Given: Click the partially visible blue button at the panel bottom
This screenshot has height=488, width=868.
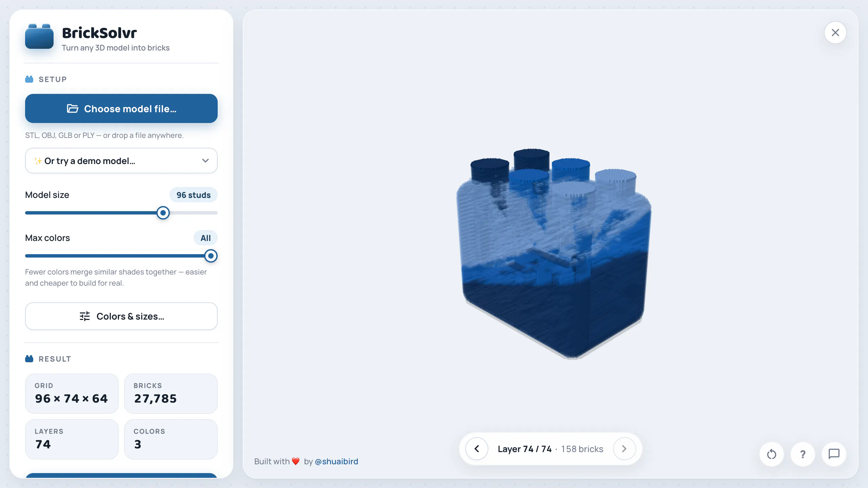Looking at the screenshot, I should point(121,475).
